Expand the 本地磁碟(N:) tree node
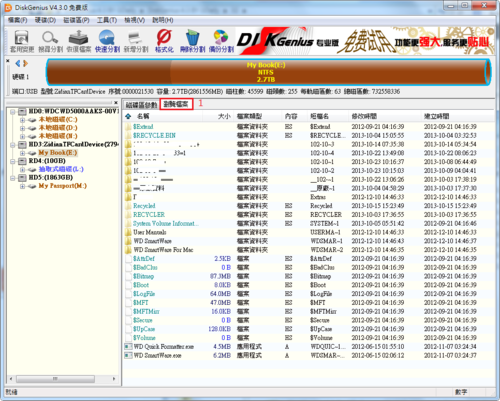500x401 pixels. (x=22, y=136)
